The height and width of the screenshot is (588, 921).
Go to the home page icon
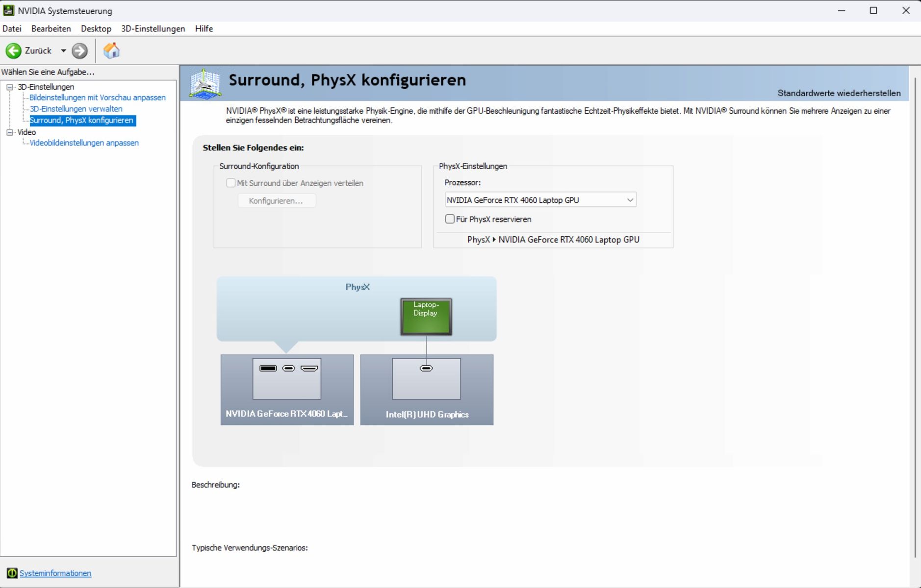point(111,50)
